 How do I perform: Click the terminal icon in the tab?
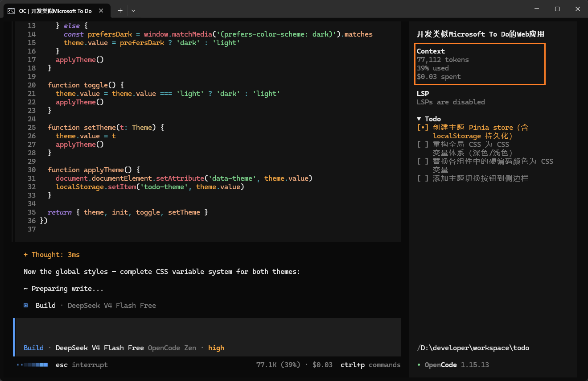point(11,10)
